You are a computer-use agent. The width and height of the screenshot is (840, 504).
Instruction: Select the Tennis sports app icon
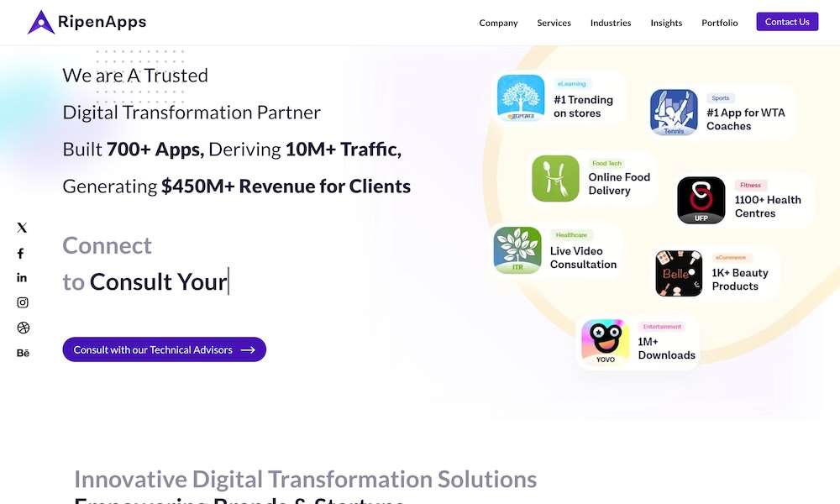point(674,113)
